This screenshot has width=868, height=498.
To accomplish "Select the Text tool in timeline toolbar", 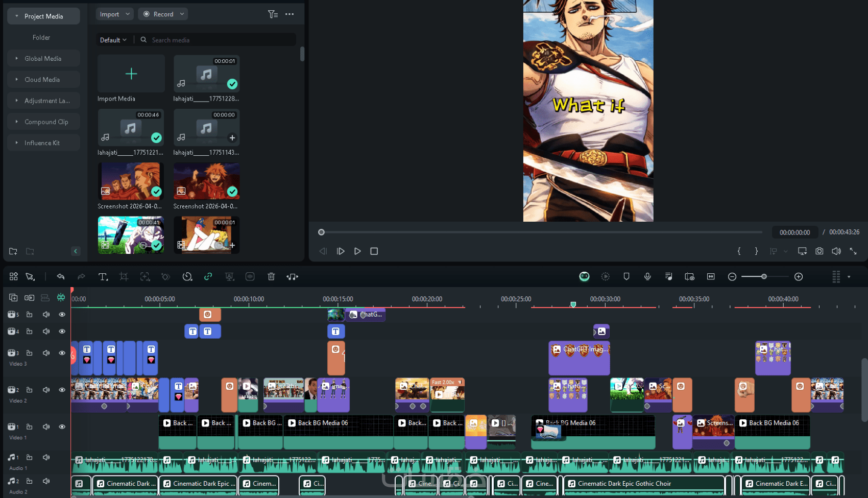I will tap(103, 277).
